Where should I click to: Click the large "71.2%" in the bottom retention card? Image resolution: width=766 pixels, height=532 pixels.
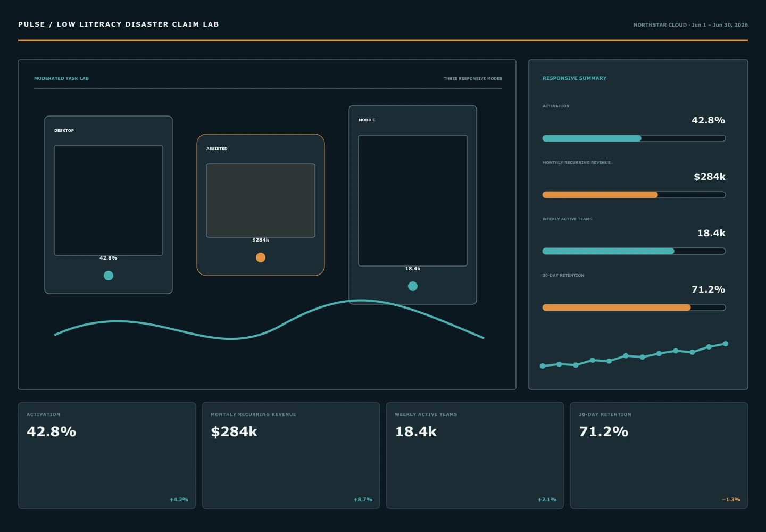[x=604, y=431]
